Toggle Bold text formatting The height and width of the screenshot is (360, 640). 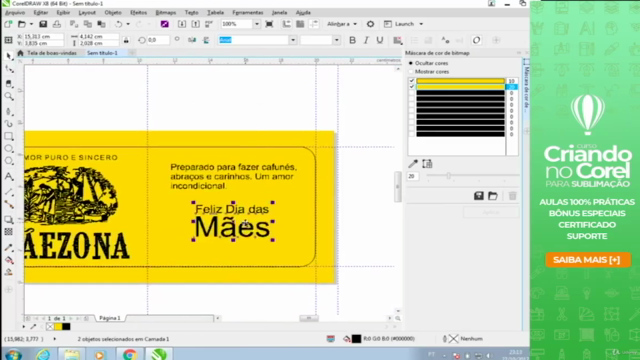click(x=352, y=40)
